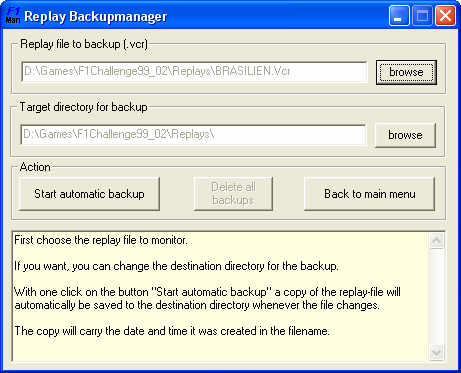Close the Replay Backupmanager window
Screen dimensions: 461x373
coord(445,16)
